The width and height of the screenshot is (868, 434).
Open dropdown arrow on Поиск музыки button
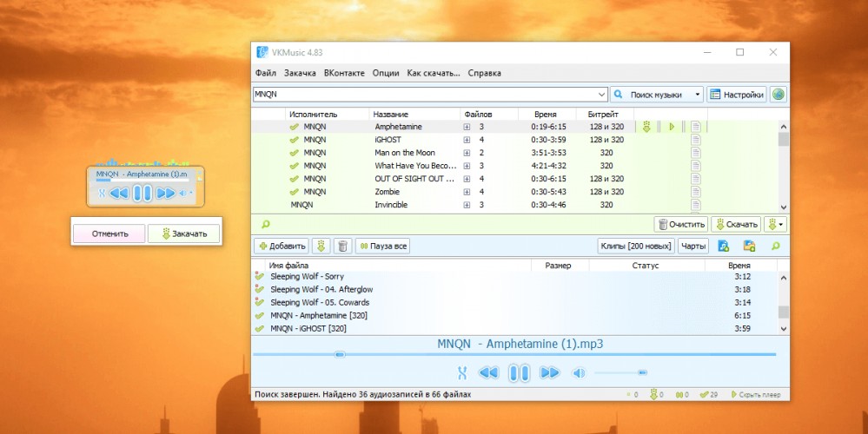697,95
